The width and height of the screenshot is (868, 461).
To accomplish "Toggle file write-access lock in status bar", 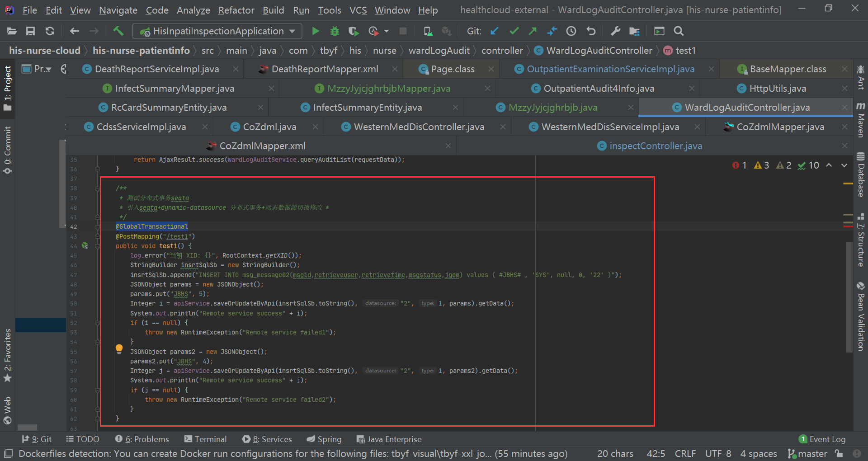I will [x=839, y=453].
